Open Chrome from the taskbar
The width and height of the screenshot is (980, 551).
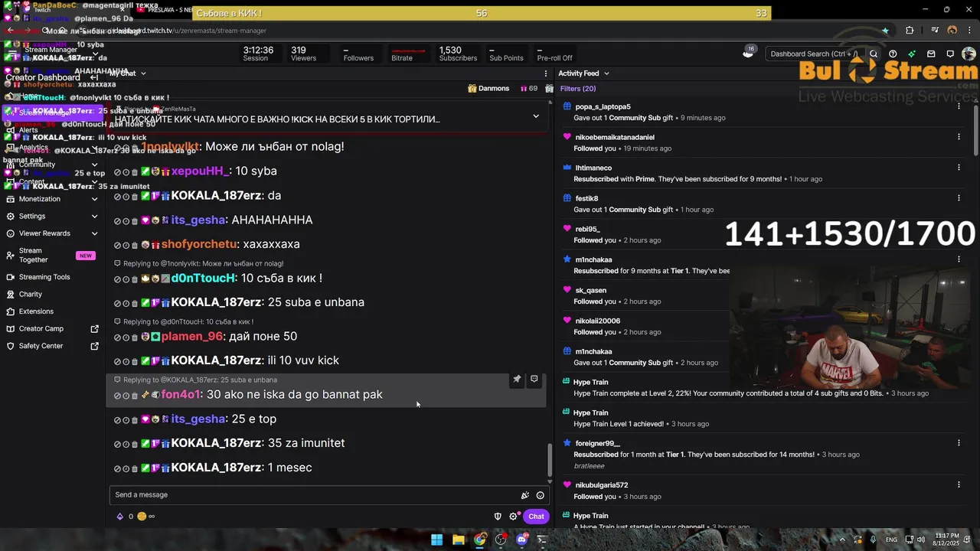(x=479, y=540)
